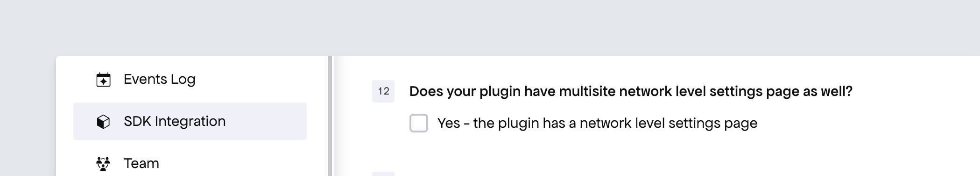Click the question number 12 badge
The height and width of the screenshot is (176, 980).
click(x=383, y=91)
